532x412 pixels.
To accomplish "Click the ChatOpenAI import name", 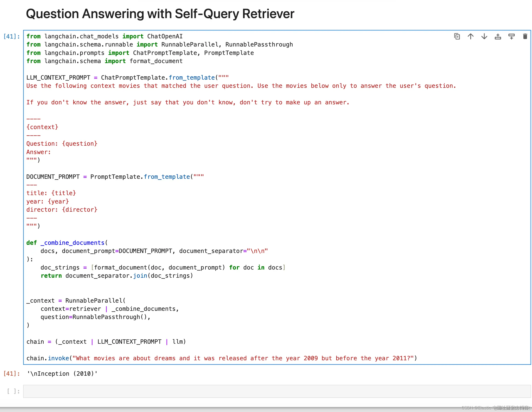I will (x=165, y=37).
